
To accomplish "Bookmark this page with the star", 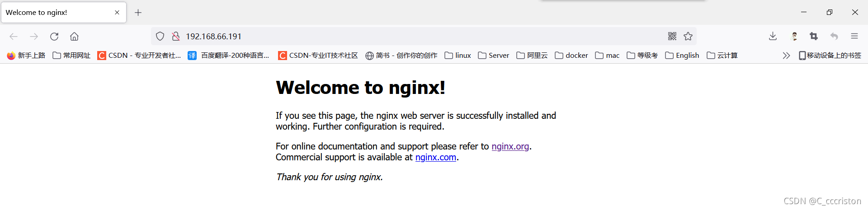I will pyautogui.click(x=688, y=36).
